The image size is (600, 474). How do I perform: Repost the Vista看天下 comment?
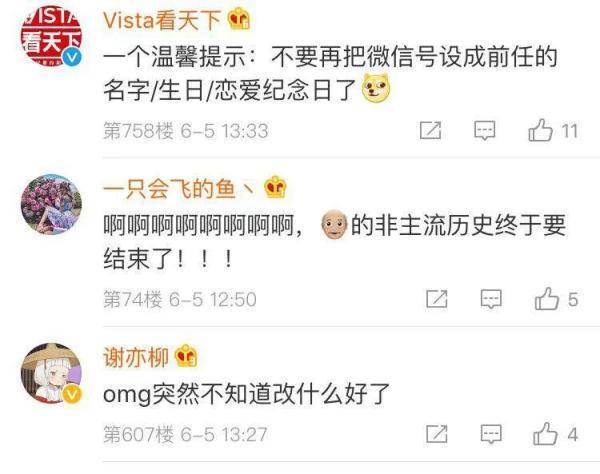430,130
